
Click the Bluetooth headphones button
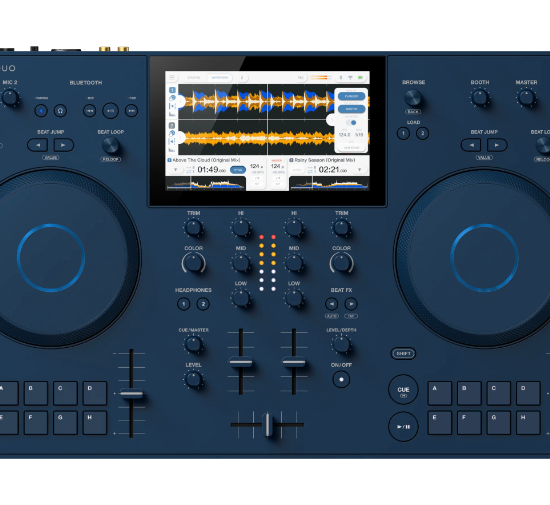60,111
